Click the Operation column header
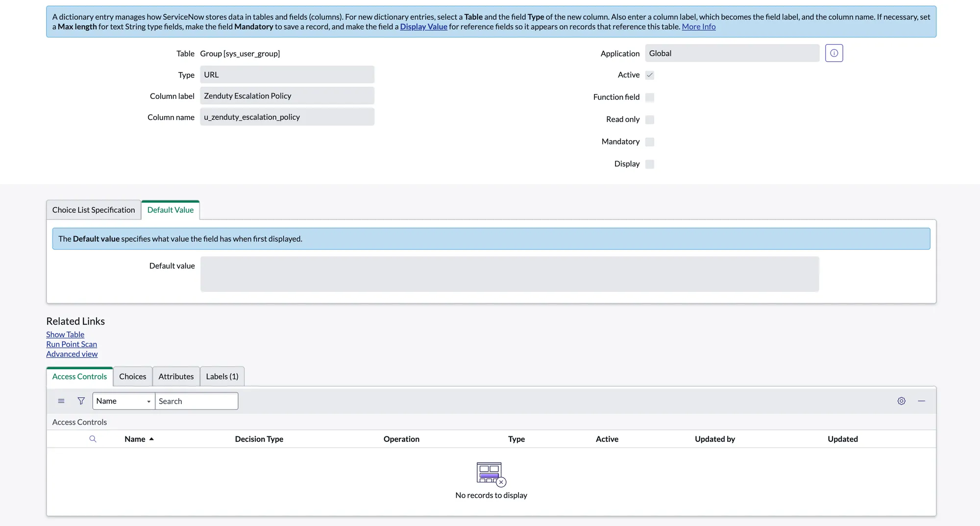Screen dimensions: 980x526 pos(401,439)
